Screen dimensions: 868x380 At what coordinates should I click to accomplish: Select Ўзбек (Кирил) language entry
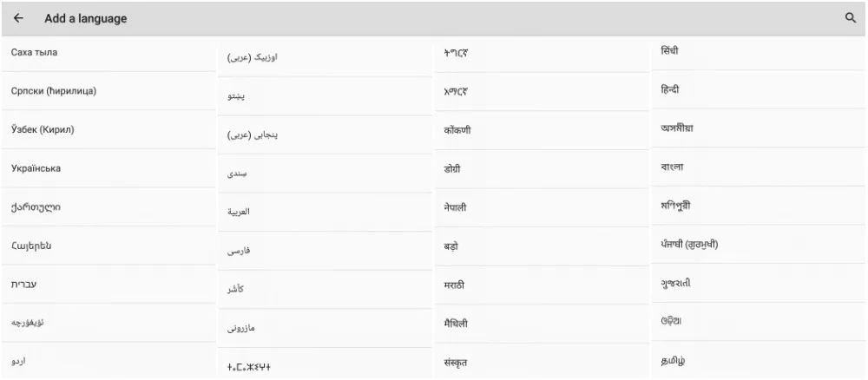tap(108, 130)
